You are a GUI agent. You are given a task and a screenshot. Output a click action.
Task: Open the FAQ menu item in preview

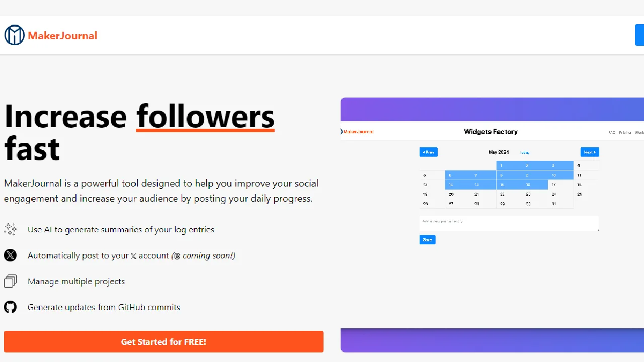(611, 133)
